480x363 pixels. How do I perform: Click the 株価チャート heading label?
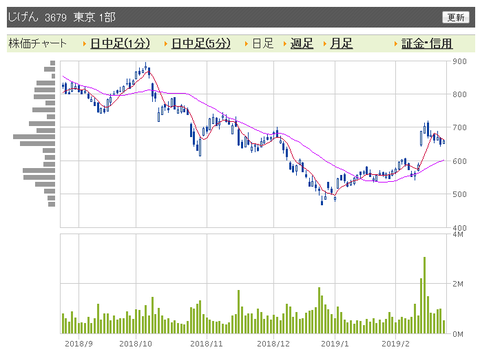click(x=37, y=43)
